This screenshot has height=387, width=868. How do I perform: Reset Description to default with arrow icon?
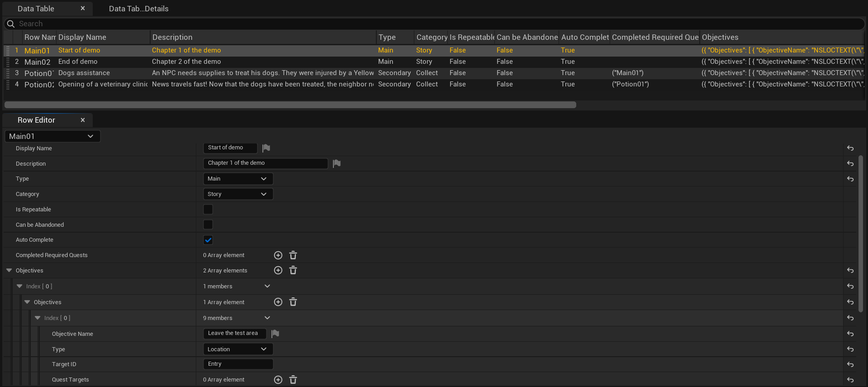point(850,164)
